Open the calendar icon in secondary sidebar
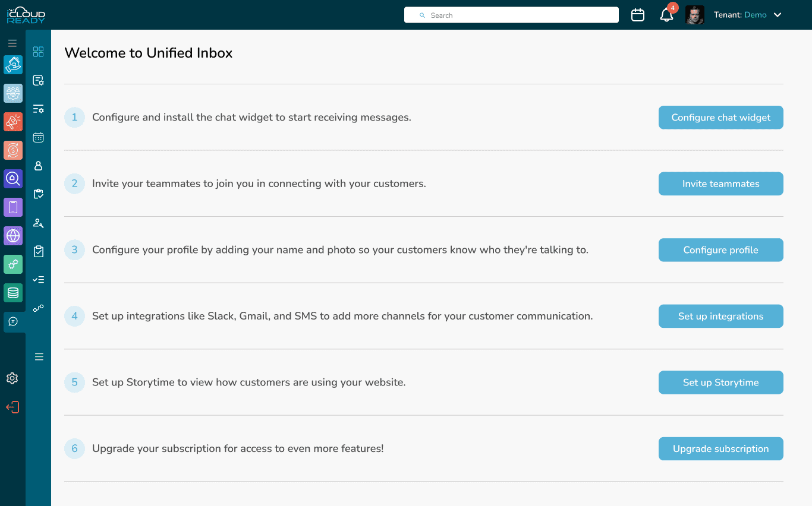 point(39,137)
